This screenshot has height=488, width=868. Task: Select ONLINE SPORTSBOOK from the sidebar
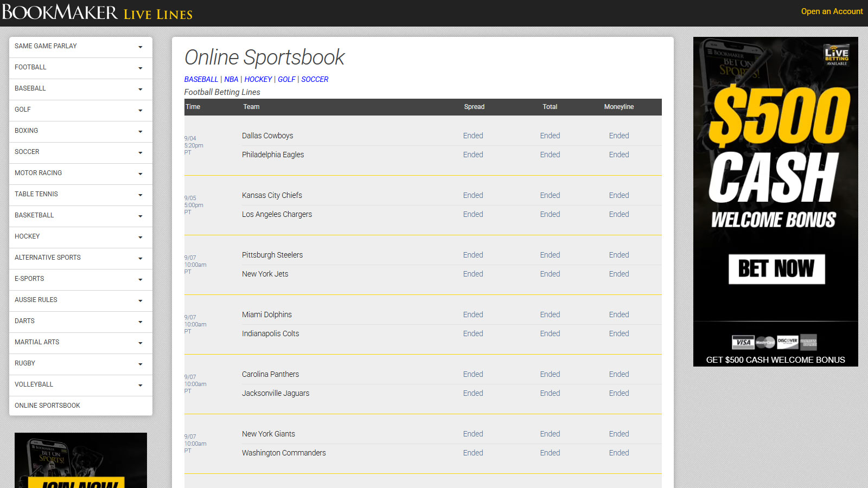point(80,405)
